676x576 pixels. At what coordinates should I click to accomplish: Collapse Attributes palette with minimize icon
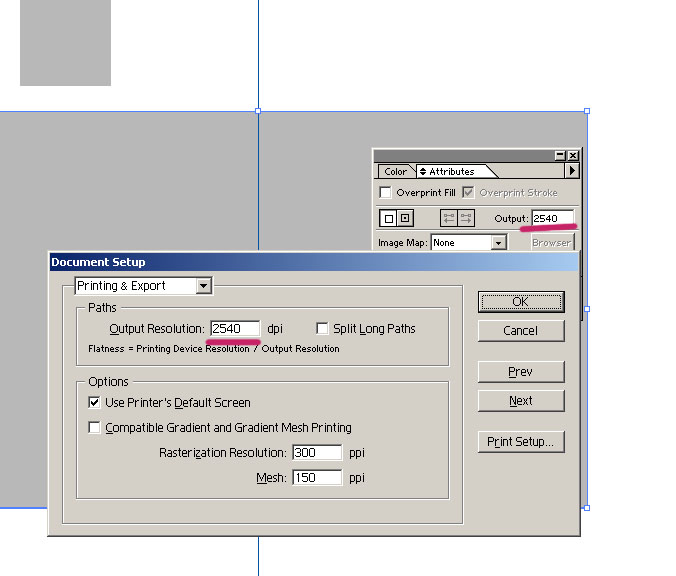(560, 155)
